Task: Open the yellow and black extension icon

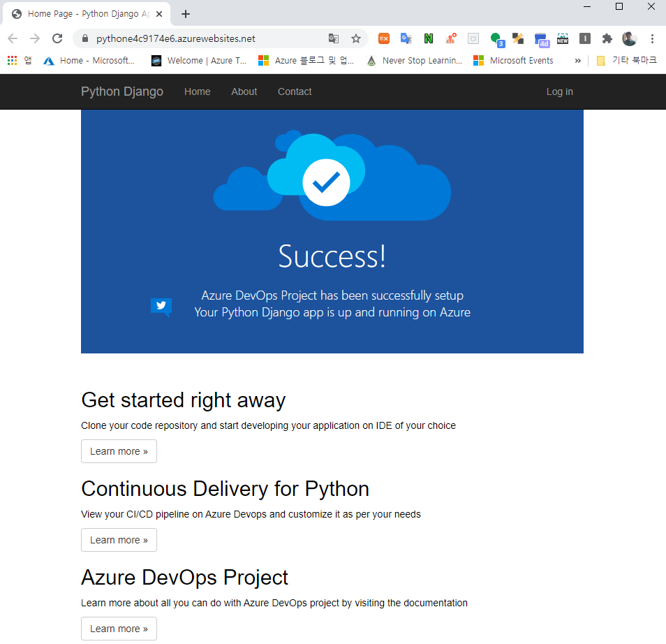Action: tap(518, 38)
